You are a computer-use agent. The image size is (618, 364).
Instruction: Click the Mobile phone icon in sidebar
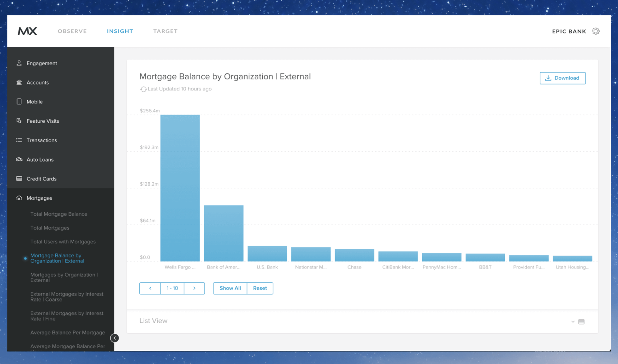coord(19,102)
